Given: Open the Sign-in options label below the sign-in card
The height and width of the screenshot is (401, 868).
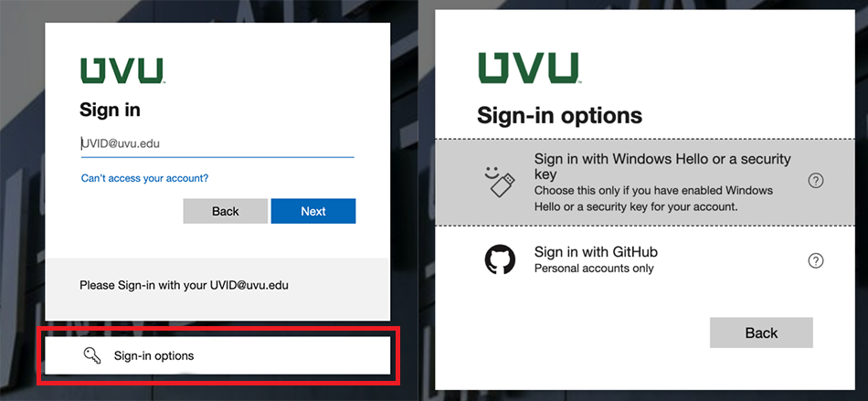Looking at the screenshot, I should (153, 355).
